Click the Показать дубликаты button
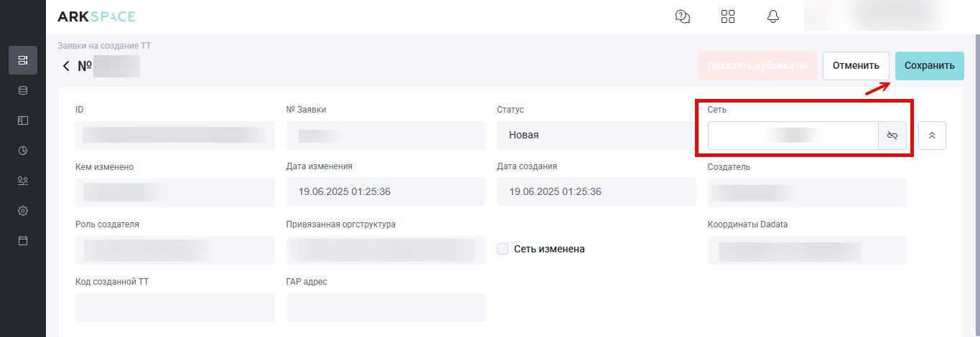The image size is (980, 337). coord(757,65)
